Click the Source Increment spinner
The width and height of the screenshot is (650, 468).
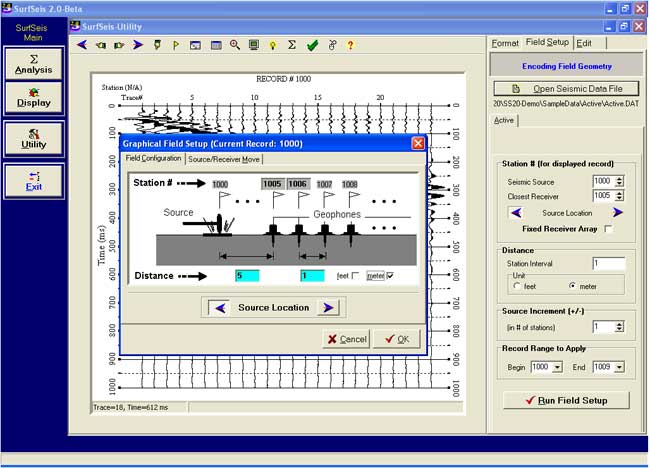pyautogui.click(x=619, y=327)
